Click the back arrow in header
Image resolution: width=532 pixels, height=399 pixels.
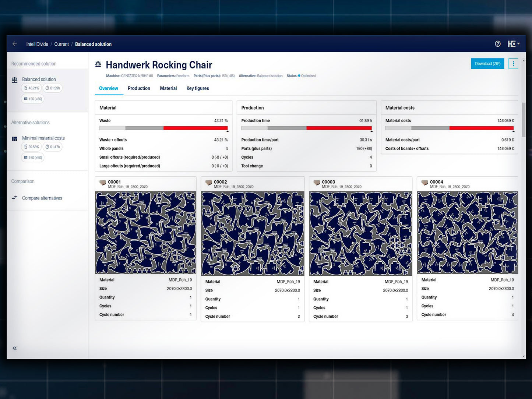point(15,44)
